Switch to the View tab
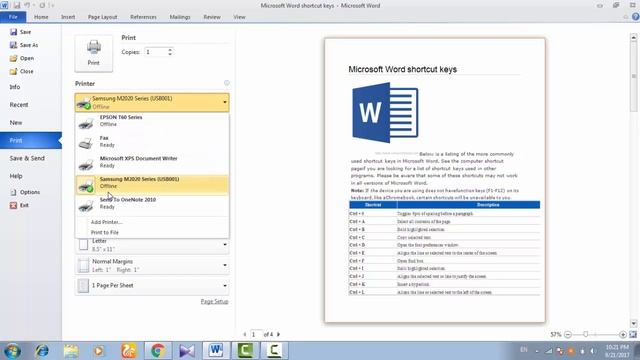640x360 pixels. (239, 17)
